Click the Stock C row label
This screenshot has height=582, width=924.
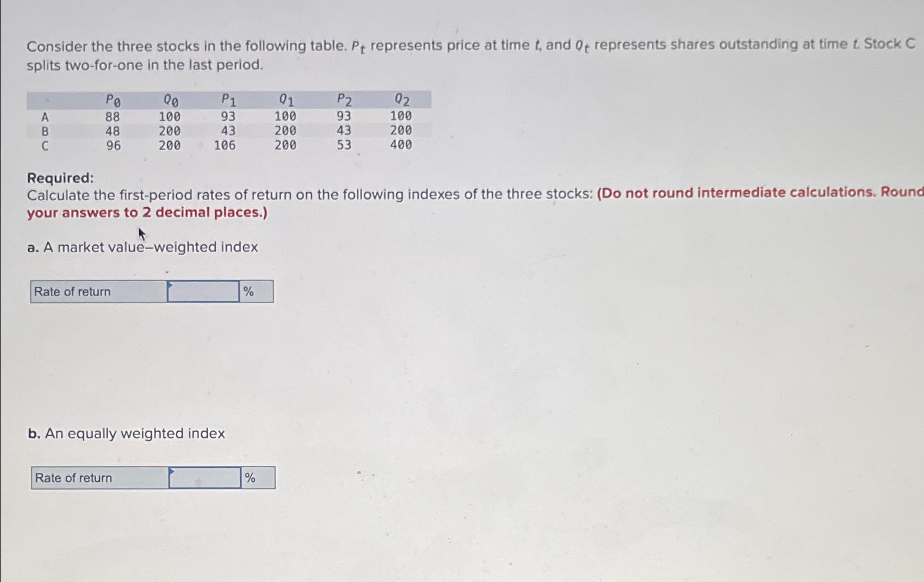(46, 144)
